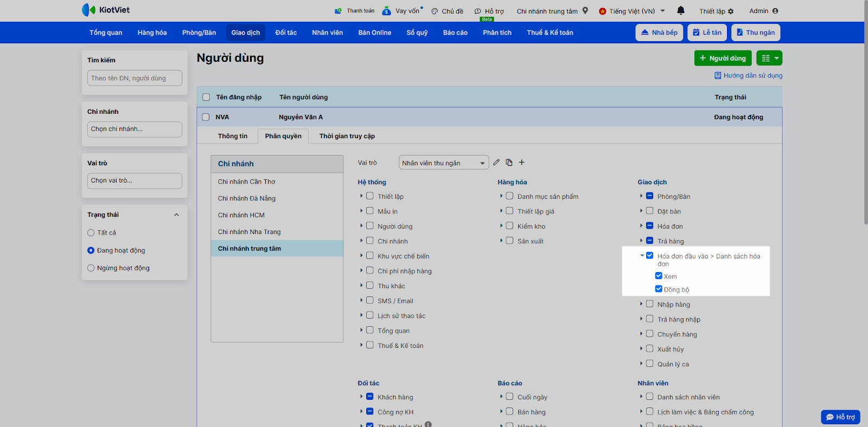Click the KiotViet logo

point(106,10)
